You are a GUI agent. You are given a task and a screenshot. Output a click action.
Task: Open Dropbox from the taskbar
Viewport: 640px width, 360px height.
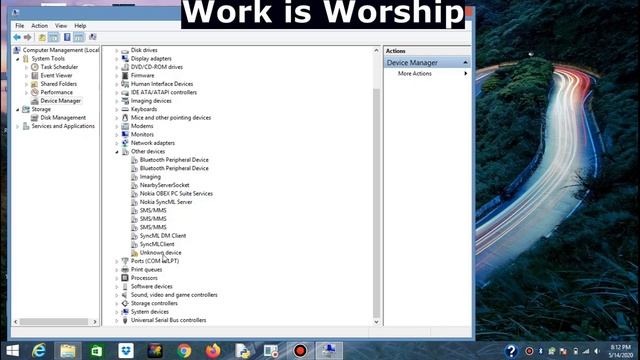point(126,351)
